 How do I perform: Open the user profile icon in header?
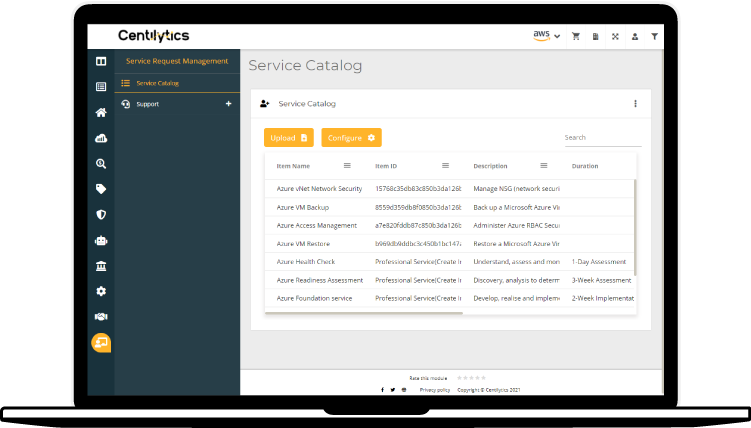635,36
